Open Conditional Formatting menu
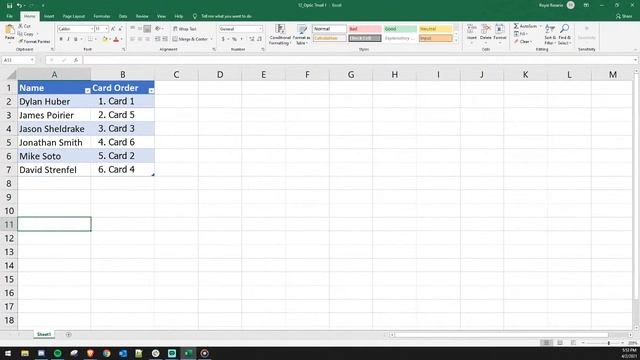Screen dimensions: 640x360 [x=280, y=34]
